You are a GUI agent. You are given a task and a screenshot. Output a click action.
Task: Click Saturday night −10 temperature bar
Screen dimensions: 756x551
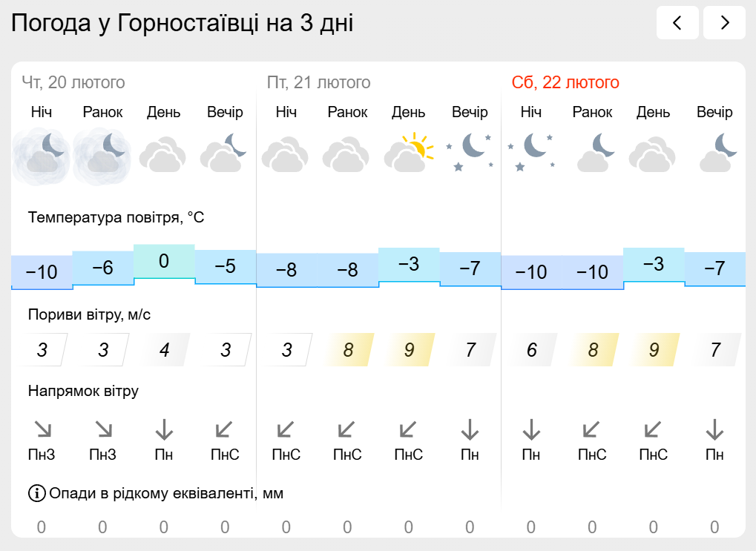[531, 272]
